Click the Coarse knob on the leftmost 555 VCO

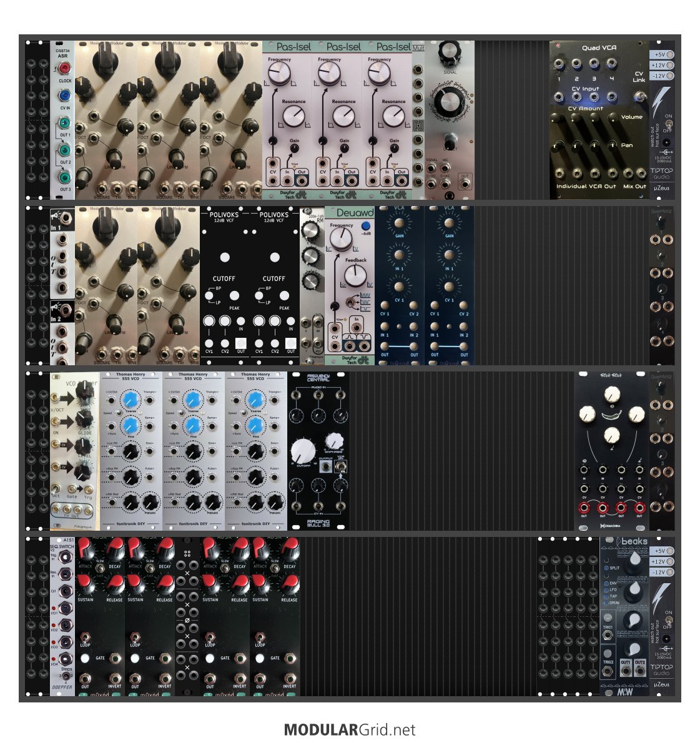pyautogui.click(x=131, y=400)
